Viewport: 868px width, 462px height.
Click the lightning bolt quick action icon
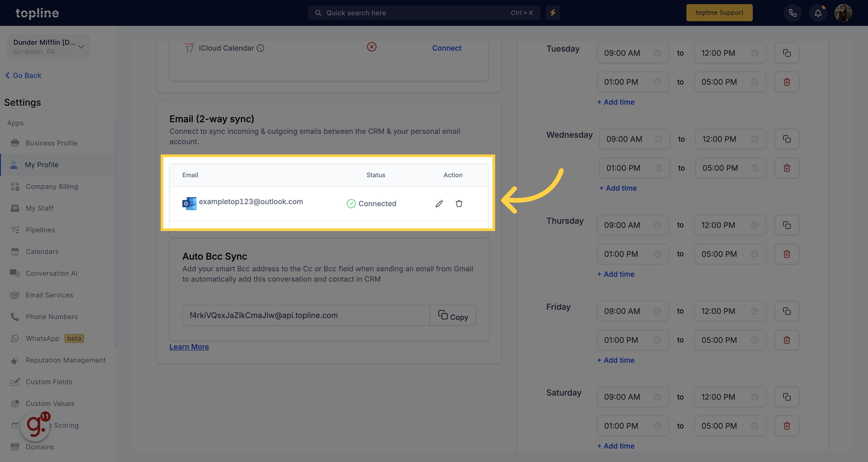(x=552, y=13)
